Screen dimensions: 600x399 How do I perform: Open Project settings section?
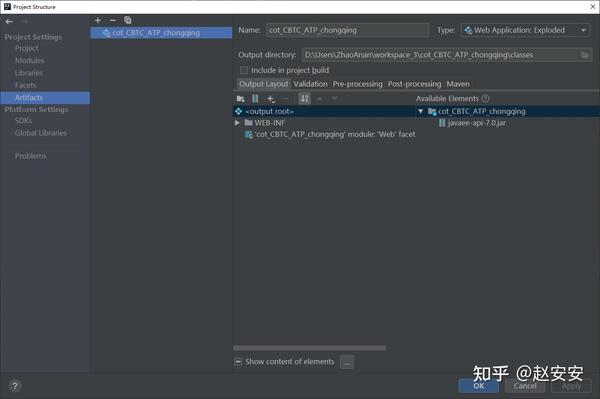(27, 48)
